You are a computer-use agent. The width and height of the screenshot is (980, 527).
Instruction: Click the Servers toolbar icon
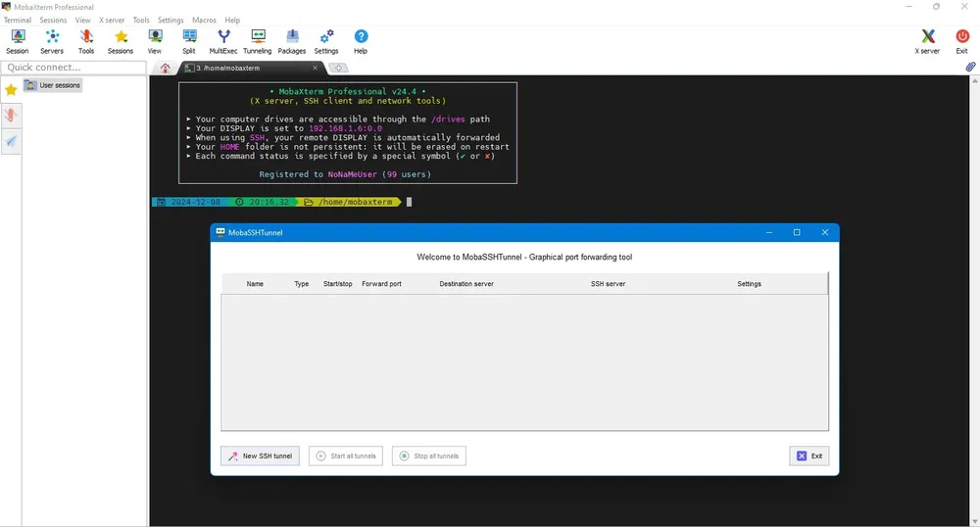pyautogui.click(x=52, y=42)
